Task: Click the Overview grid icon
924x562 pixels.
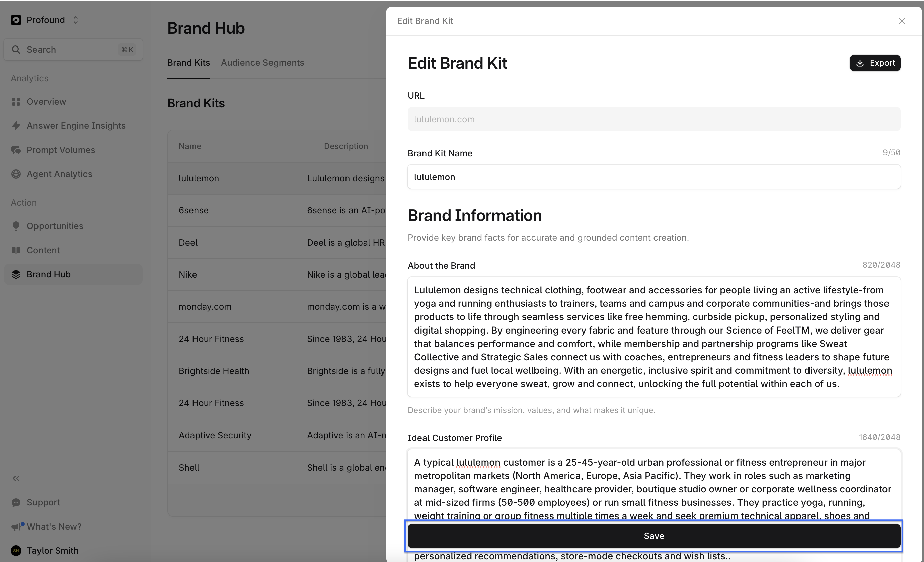Action: (x=16, y=102)
